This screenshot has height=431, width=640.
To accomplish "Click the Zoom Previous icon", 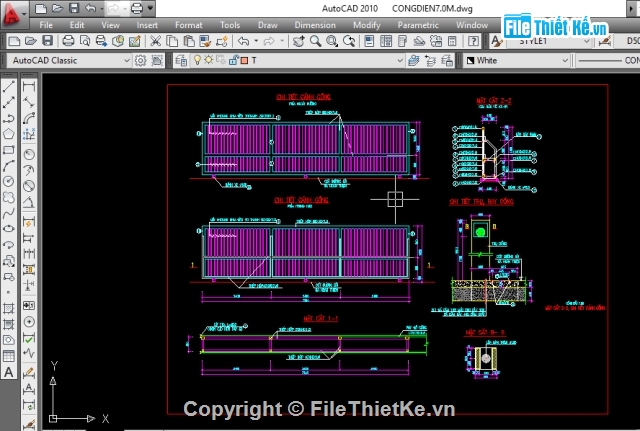I will (349, 41).
